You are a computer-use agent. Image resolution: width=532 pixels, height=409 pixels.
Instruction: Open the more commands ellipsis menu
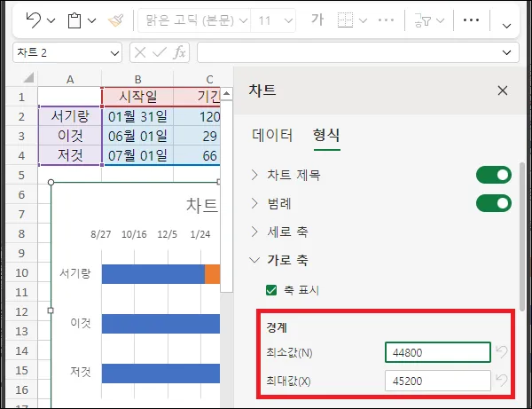click(x=472, y=20)
